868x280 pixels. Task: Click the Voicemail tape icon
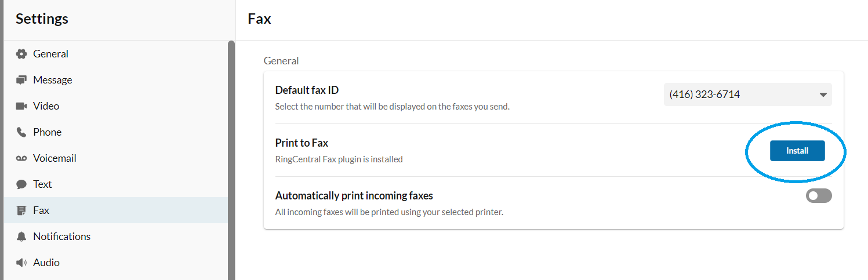coord(21,158)
